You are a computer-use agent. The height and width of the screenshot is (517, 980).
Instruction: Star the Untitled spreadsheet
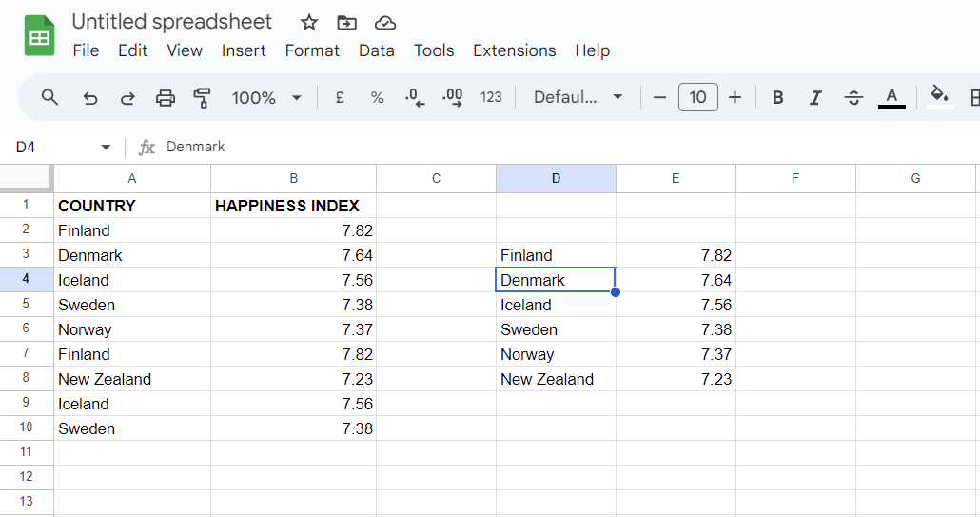point(309,23)
